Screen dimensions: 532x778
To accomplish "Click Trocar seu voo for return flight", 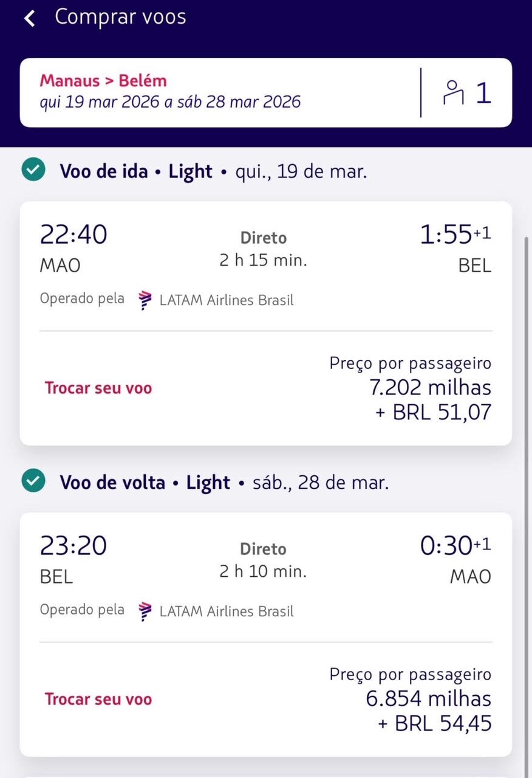I will tap(98, 699).
